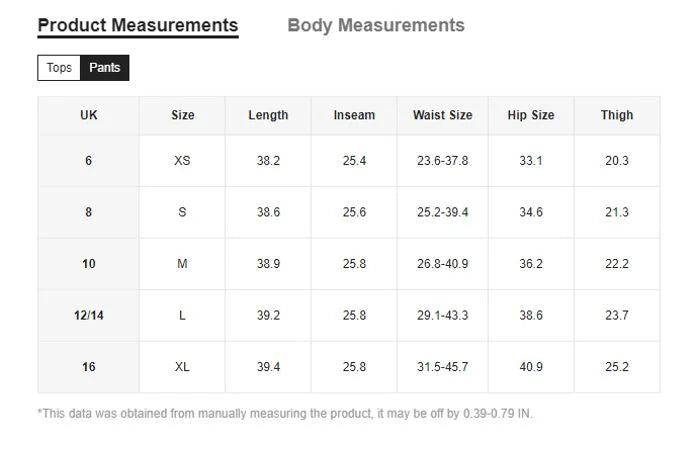Screen dimensions: 700x458
Task: Switch to the Product Measurements tab
Action: (x=137, y=25)
